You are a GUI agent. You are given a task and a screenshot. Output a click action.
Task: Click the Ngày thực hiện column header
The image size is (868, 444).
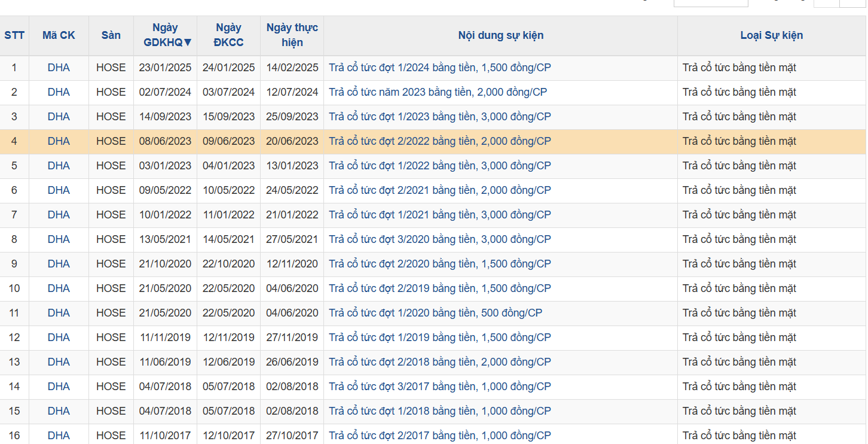click(x=292, y=35)
